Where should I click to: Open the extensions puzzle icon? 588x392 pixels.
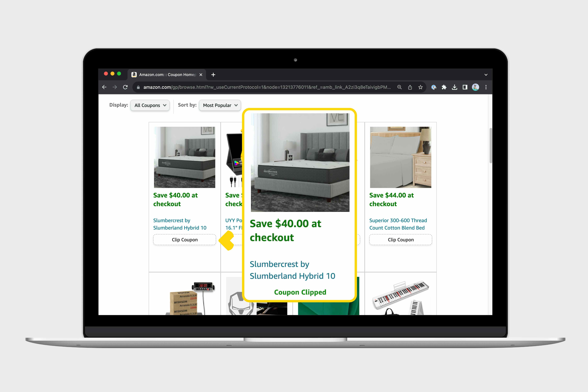(x=444, y=87)
